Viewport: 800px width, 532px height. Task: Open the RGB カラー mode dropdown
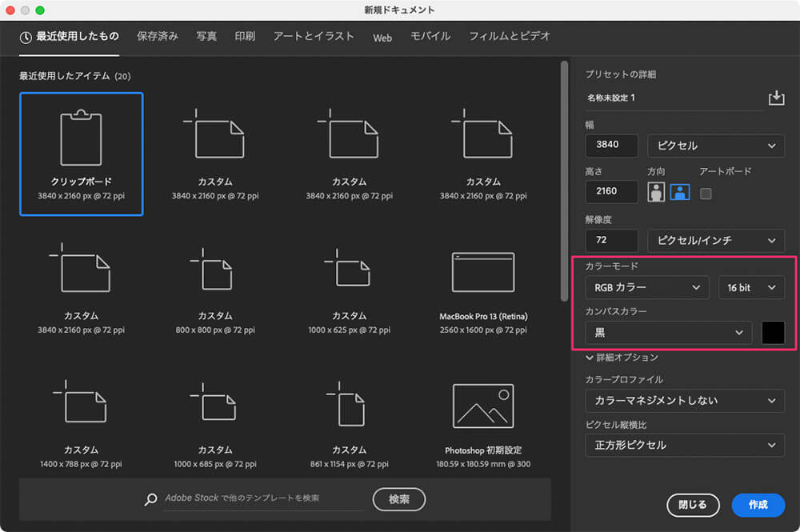pos(647,288)
